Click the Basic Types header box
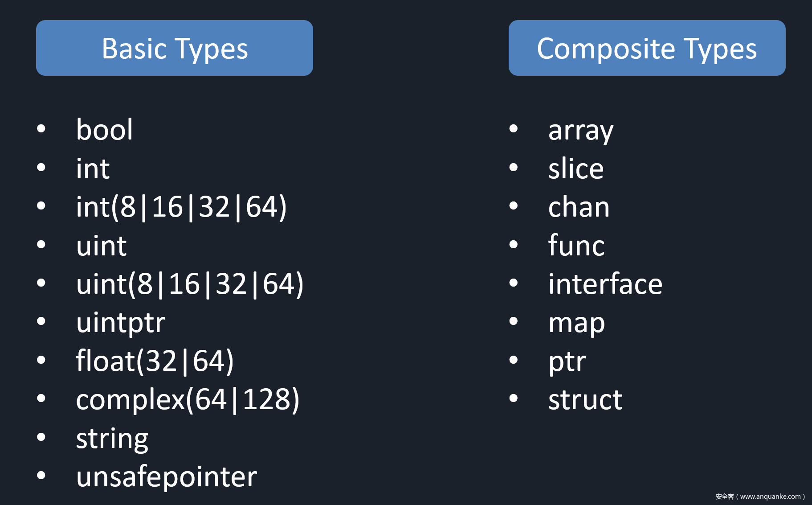 tap(175, 48)
